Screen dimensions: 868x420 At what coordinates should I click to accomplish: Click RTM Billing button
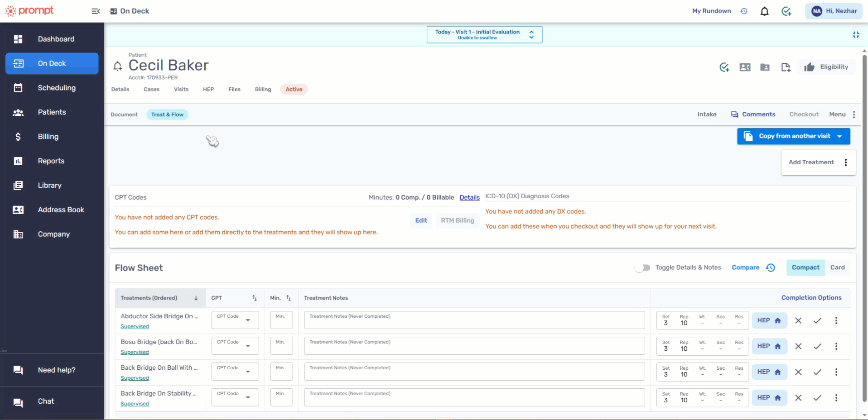(x=458, y=221)
